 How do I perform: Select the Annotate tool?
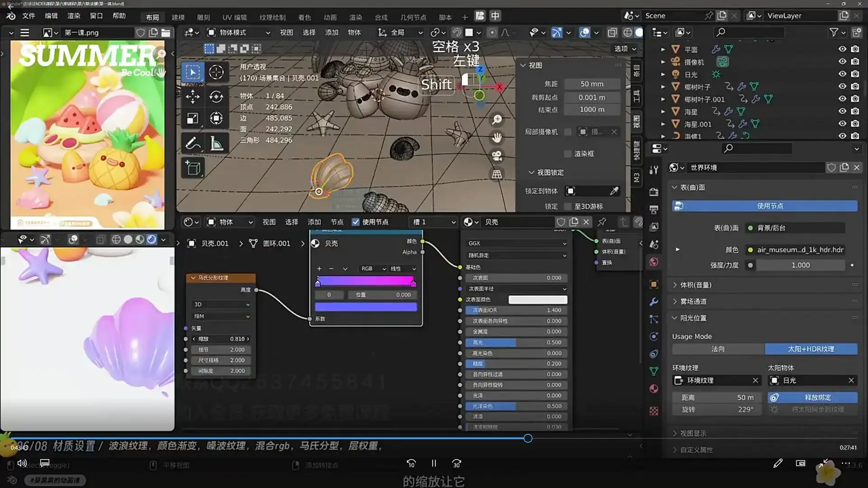pos(193,143)
